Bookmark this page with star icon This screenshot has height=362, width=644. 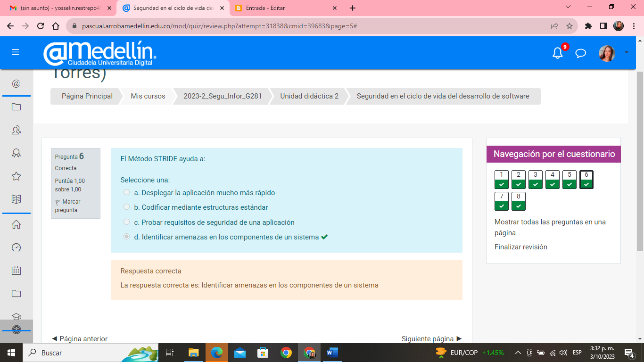tap(570, 26)
